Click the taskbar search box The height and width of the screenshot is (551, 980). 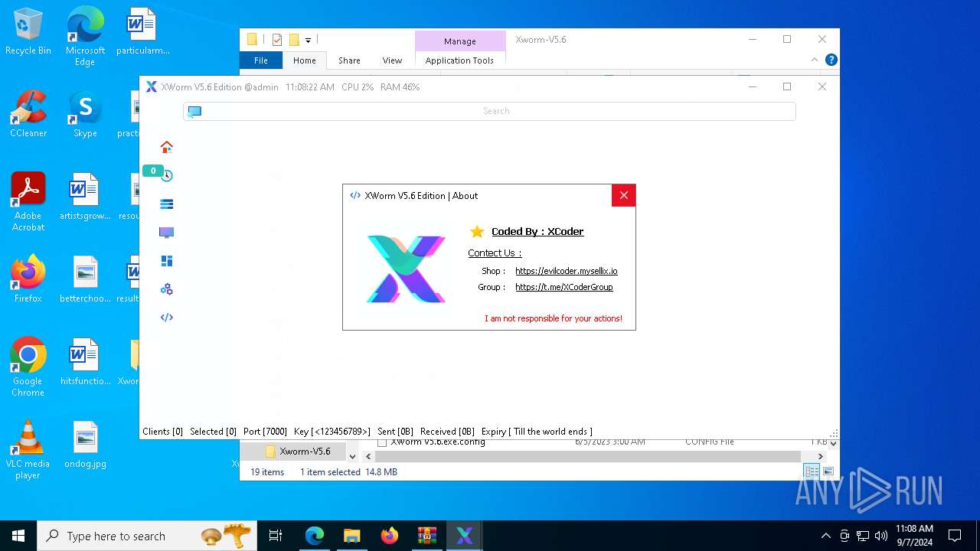(147, 536)
